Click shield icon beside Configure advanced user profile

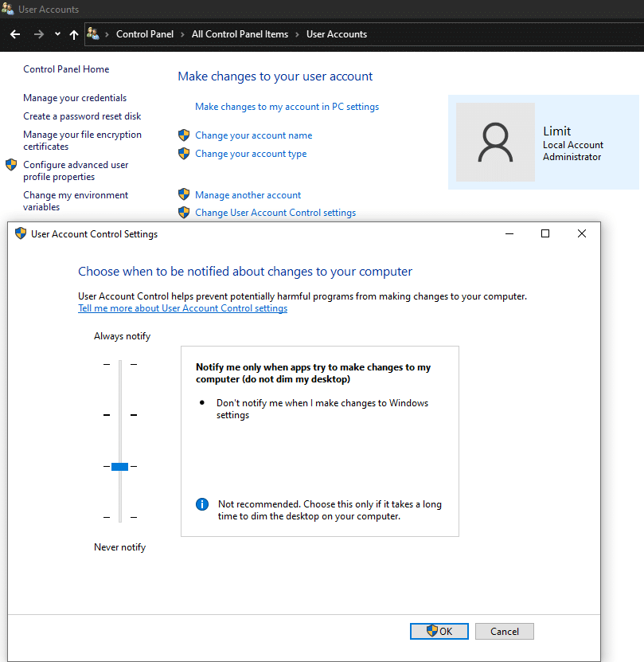[11, 165]
